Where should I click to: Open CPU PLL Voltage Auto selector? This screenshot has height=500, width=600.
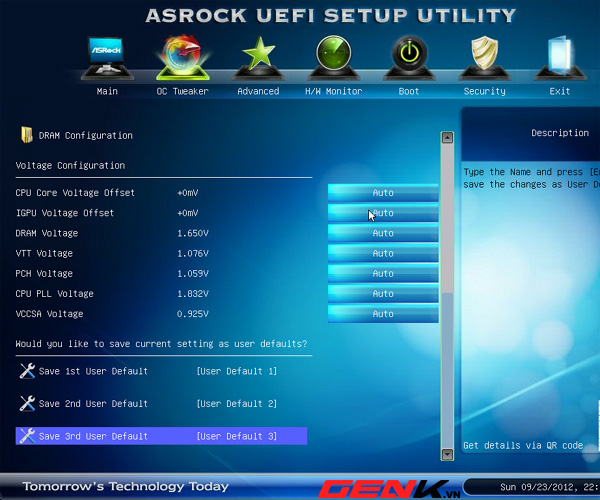[x=383, y=293]
